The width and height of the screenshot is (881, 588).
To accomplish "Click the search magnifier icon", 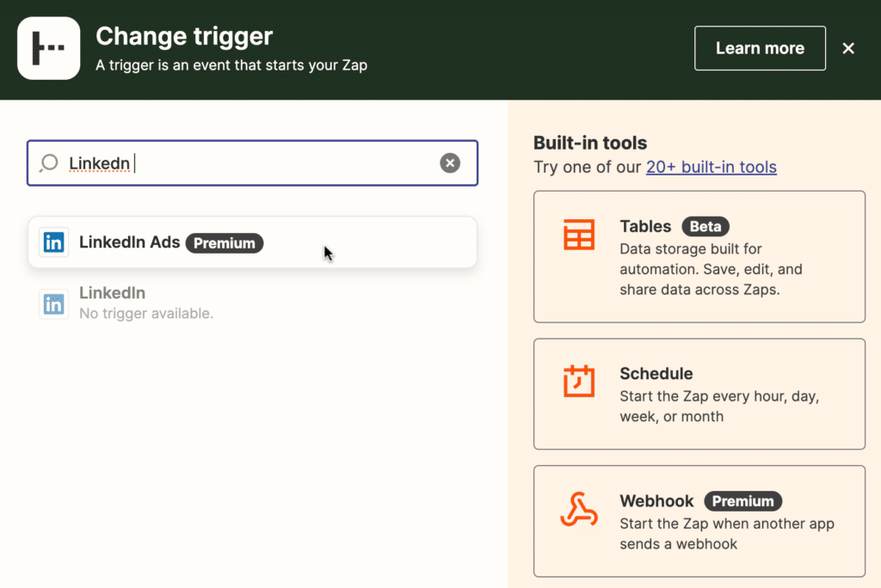I will point(49,162).
